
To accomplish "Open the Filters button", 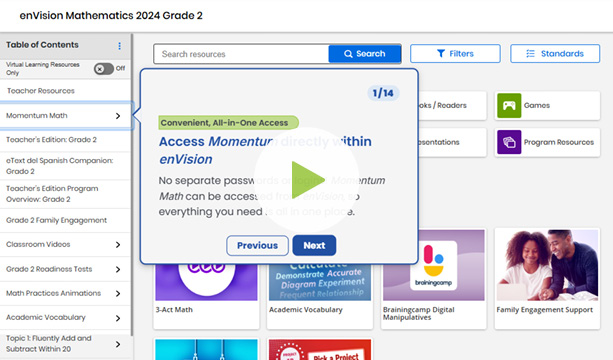I will click(455, 54).
